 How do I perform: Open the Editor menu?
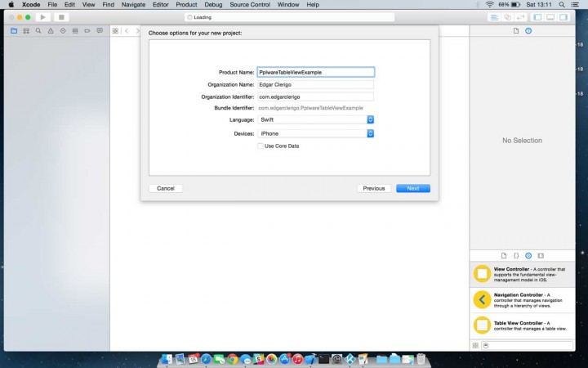pos(161,5)
